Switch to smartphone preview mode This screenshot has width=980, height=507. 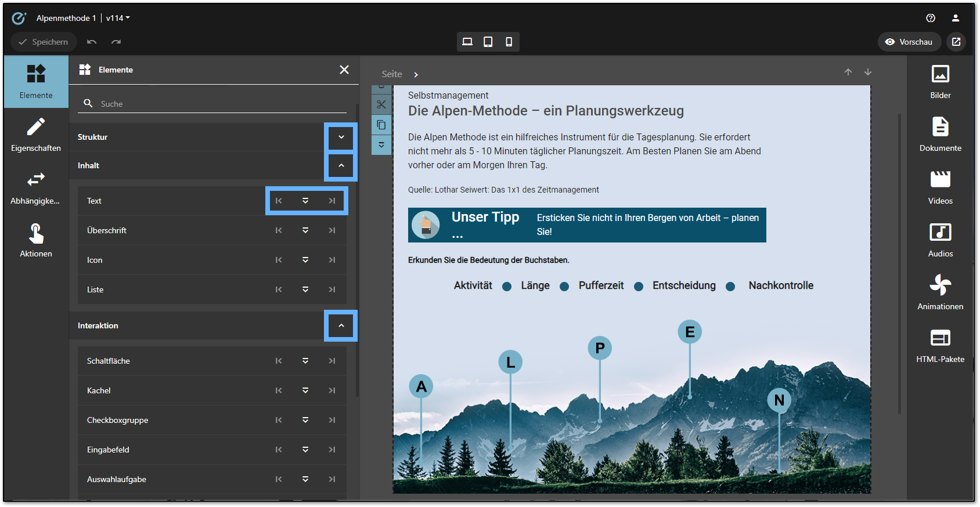coord(509,42)
